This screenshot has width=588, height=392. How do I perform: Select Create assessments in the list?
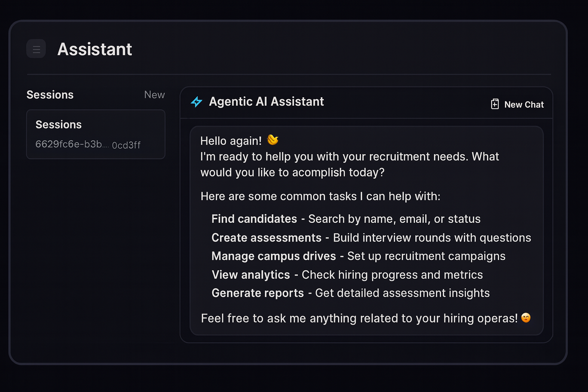click(266, 238)
